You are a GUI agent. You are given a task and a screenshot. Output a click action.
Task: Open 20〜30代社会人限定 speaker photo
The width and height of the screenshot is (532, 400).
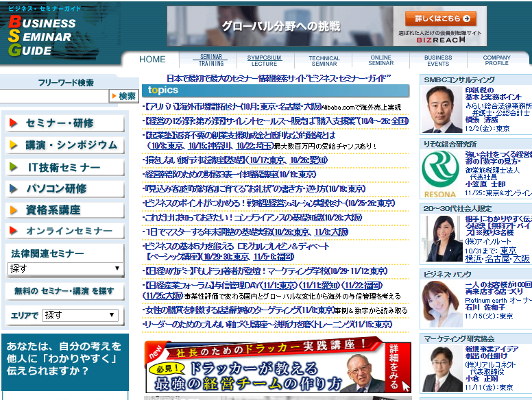(442, 238)
